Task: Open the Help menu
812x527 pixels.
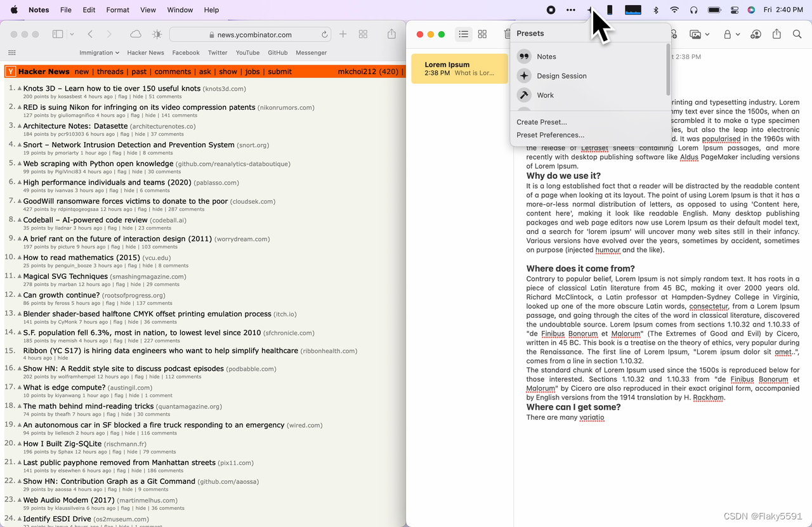Action: 211,10
